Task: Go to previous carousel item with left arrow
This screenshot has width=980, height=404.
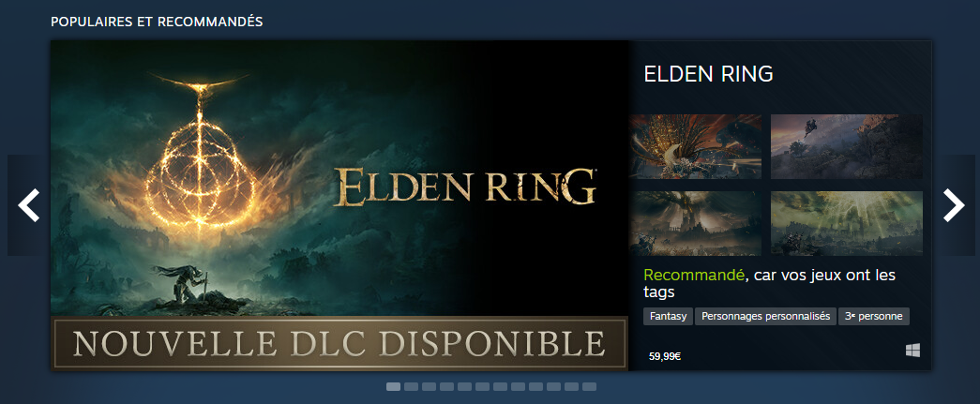Action: click(29, 205)
